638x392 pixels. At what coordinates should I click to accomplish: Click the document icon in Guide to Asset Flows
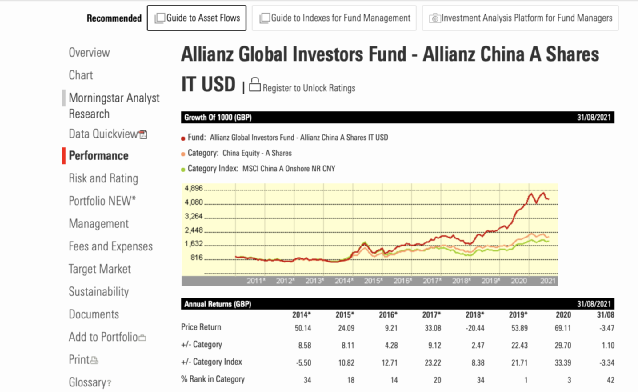pyautogui.click(x=160, y=18)
